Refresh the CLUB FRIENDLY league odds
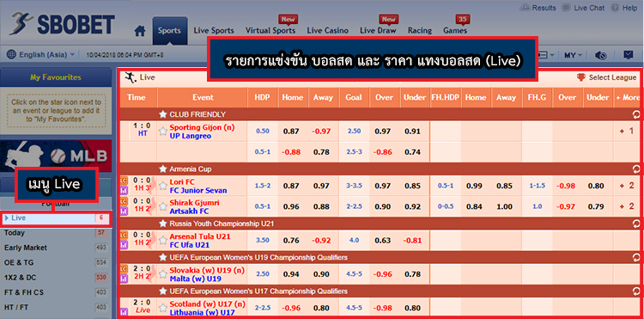This screenshot has height=319, width=644. click(636, 114)
